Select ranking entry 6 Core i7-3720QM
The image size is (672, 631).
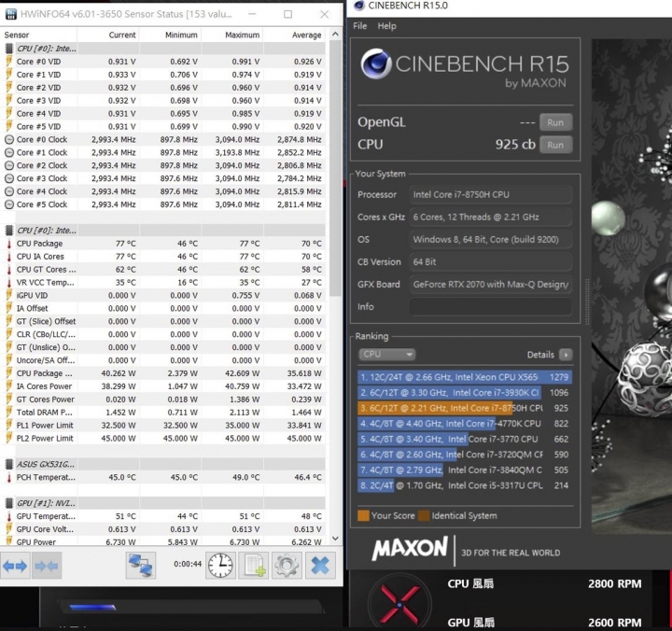pos(465,455)
